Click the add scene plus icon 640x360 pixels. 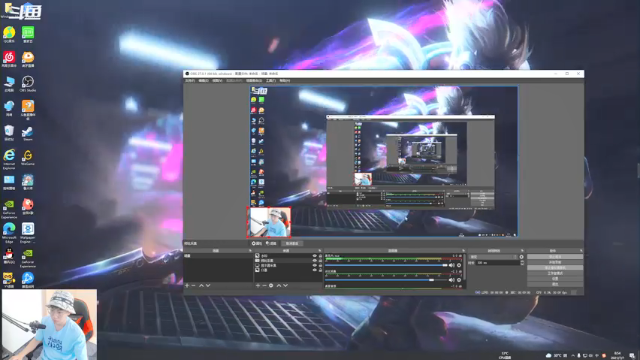187,286
